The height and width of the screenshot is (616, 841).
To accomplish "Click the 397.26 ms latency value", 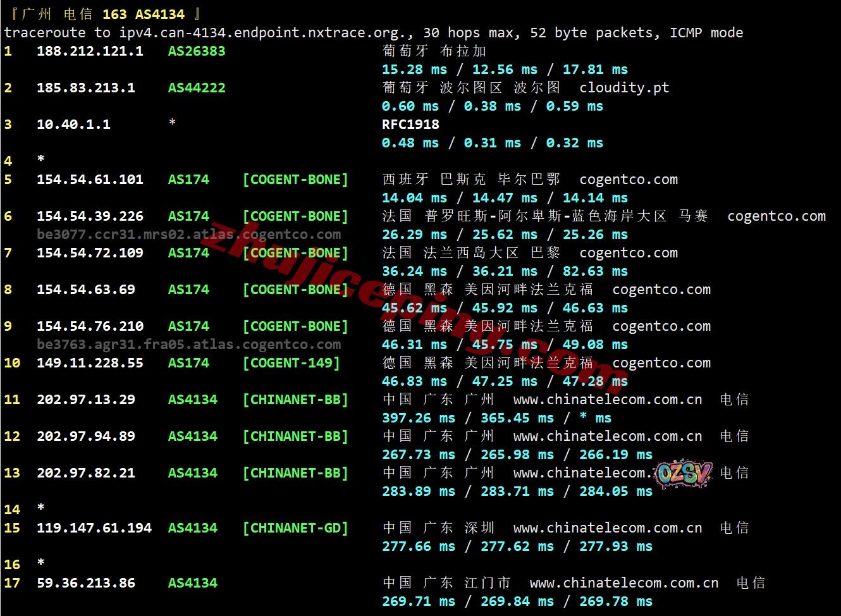I will 418,418.
